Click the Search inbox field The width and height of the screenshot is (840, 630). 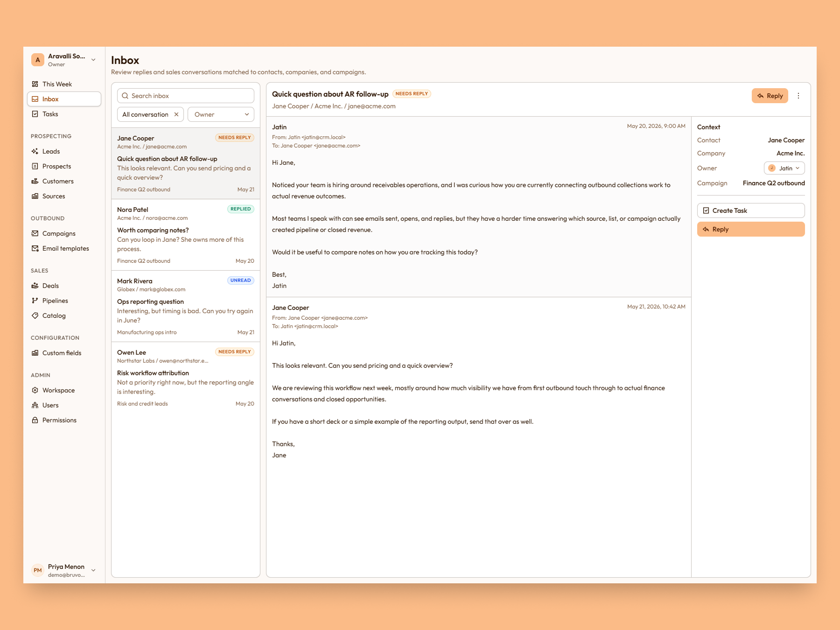pyautogui.click(x=186, y=96)
